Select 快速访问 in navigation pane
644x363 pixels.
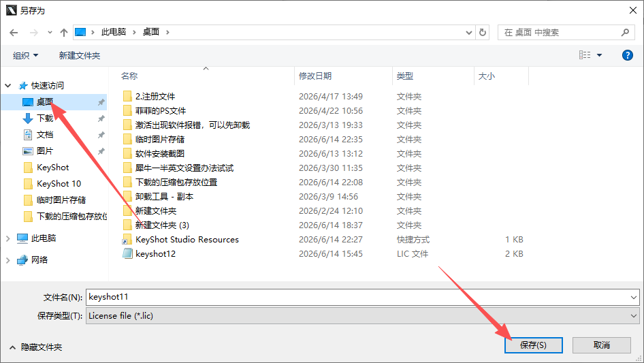pos(47,86)
